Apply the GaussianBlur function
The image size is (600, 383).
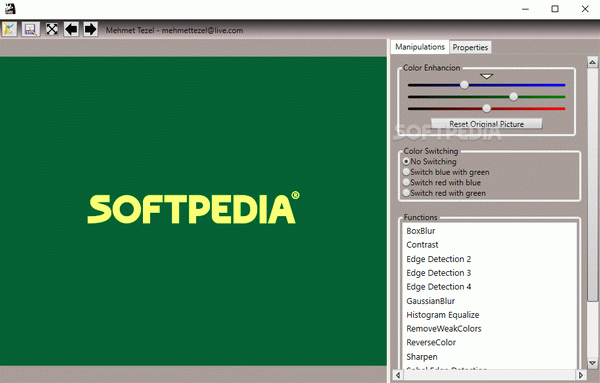pos(430,301)
